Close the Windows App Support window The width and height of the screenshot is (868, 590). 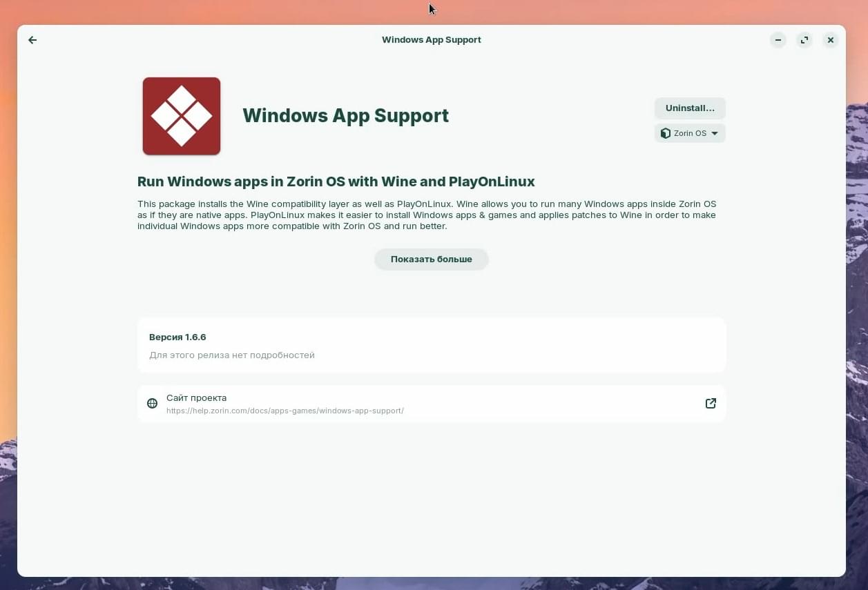coord(831,40)
